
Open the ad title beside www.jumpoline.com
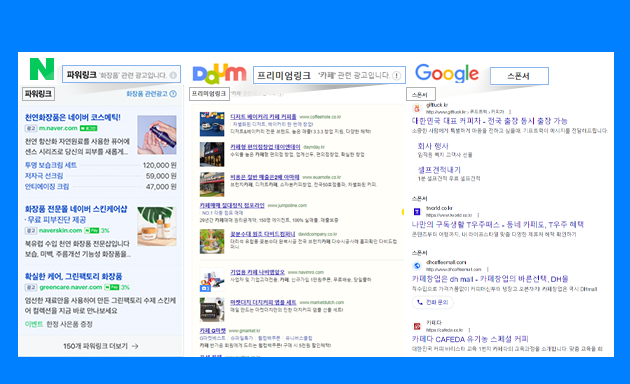(x=232, y=205)
